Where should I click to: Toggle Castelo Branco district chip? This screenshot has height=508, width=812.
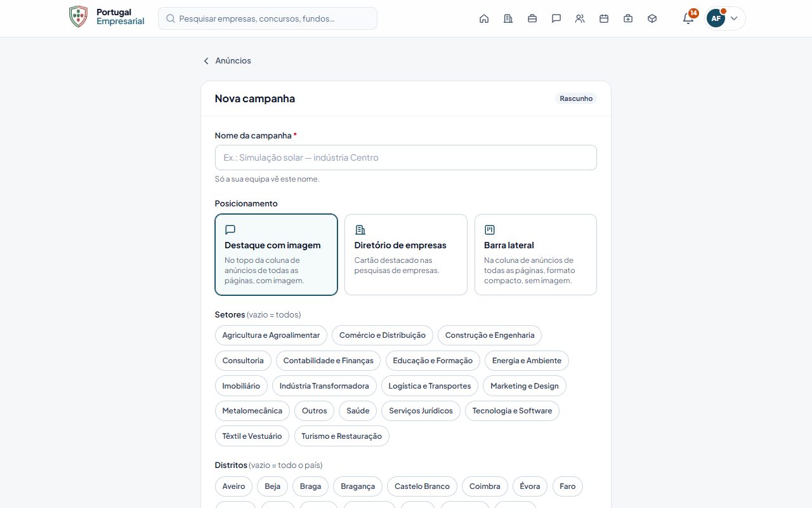click(422, 486)
